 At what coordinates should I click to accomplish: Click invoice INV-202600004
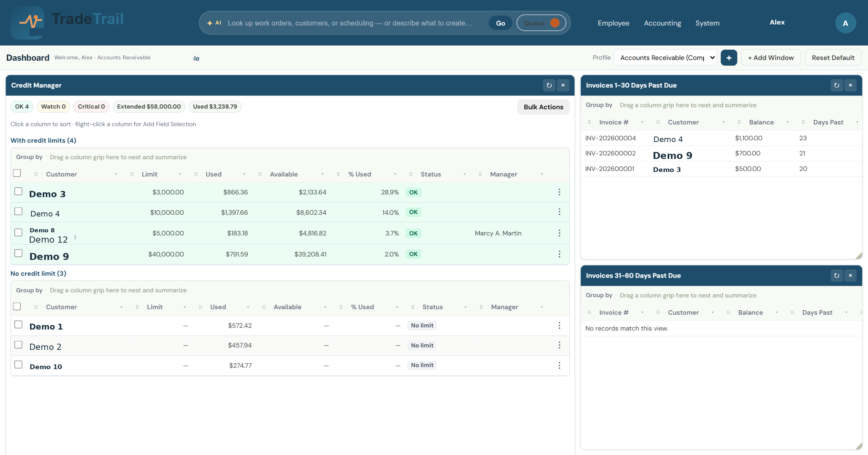(610, 138)
